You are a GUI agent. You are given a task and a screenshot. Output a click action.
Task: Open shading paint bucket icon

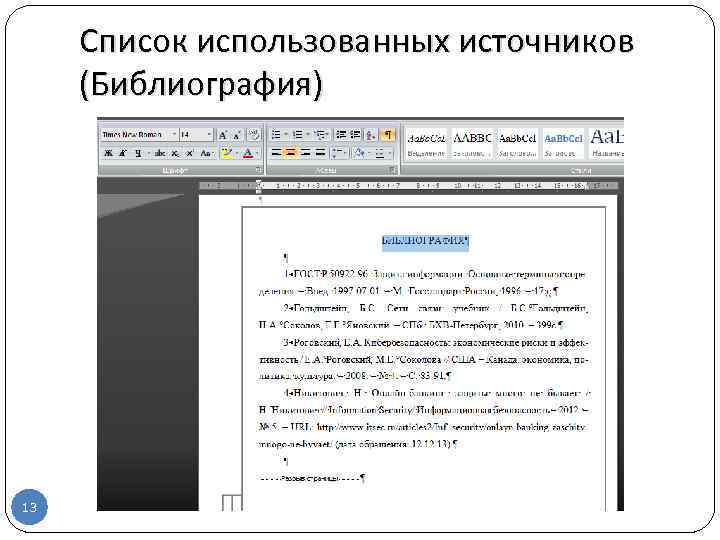[359, 153]
